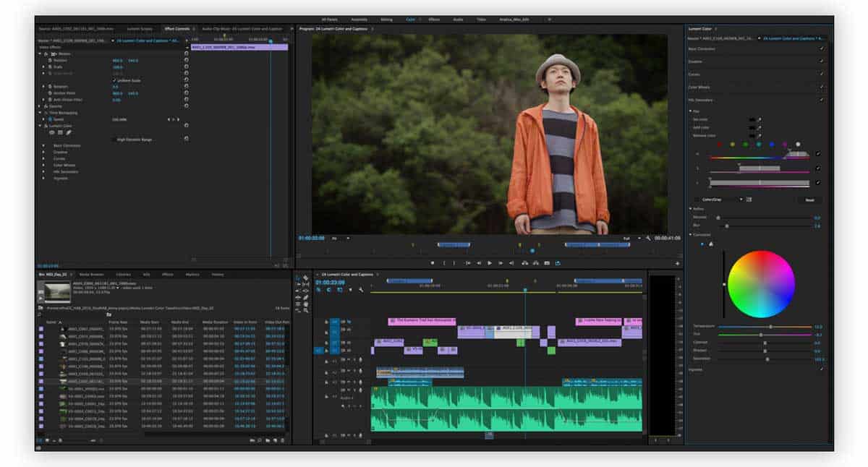Toggle the Position stopwatch animation icon
Viewport: 868px width, 467px height.
pyautogui.click(x=48, y=60)
